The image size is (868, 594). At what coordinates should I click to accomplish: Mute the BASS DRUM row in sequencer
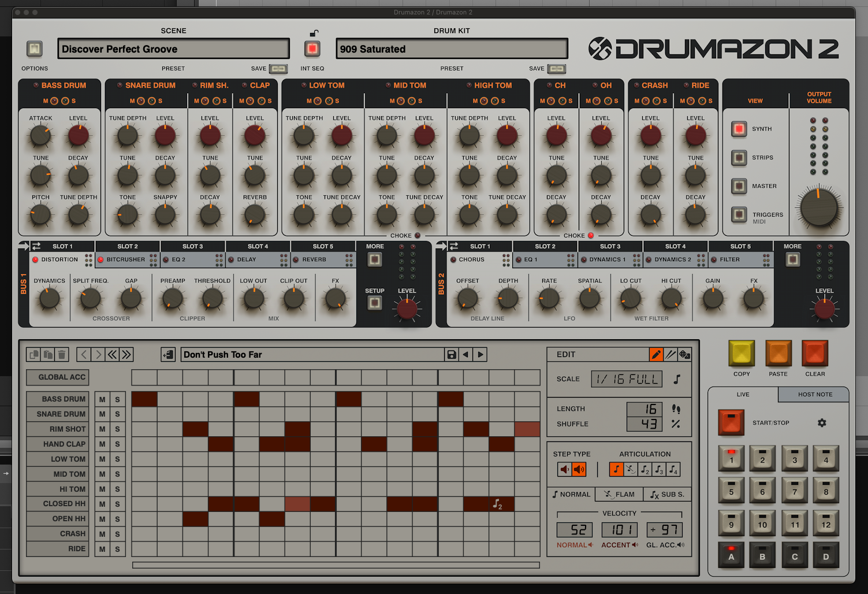(x=102, y=399)
